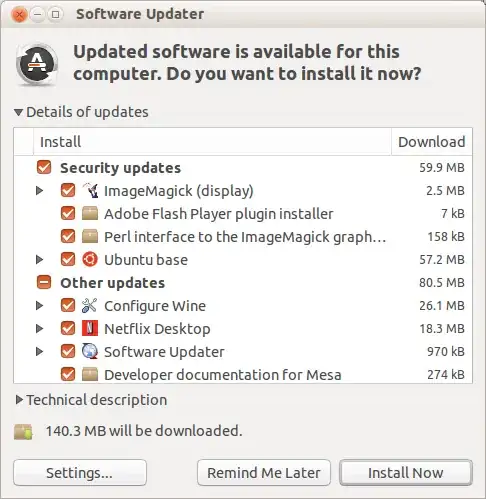This screenshot has width=486, height=499.
Task: Deselect Perl interface to ImageMagick checkbox
Action: [x=68, y=236]
